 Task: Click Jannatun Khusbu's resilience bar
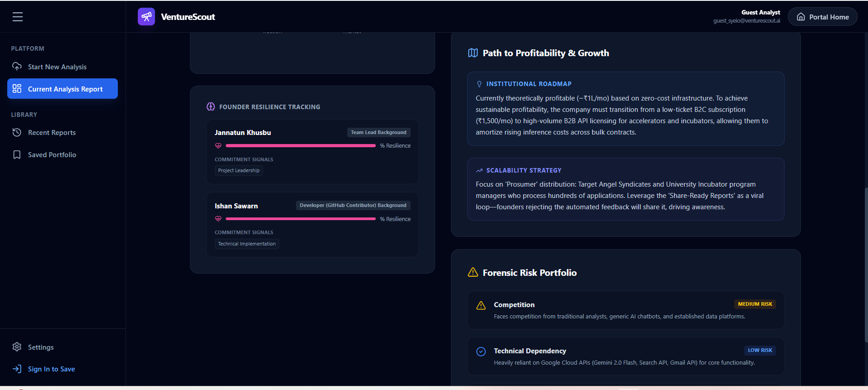click(301, 146)
